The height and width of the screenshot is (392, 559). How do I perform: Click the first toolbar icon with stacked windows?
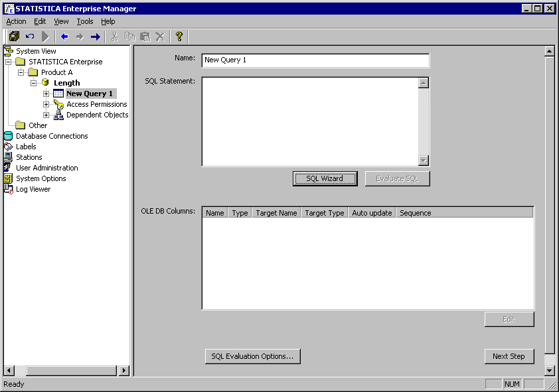pyautogui.click(x=14, y=36)
